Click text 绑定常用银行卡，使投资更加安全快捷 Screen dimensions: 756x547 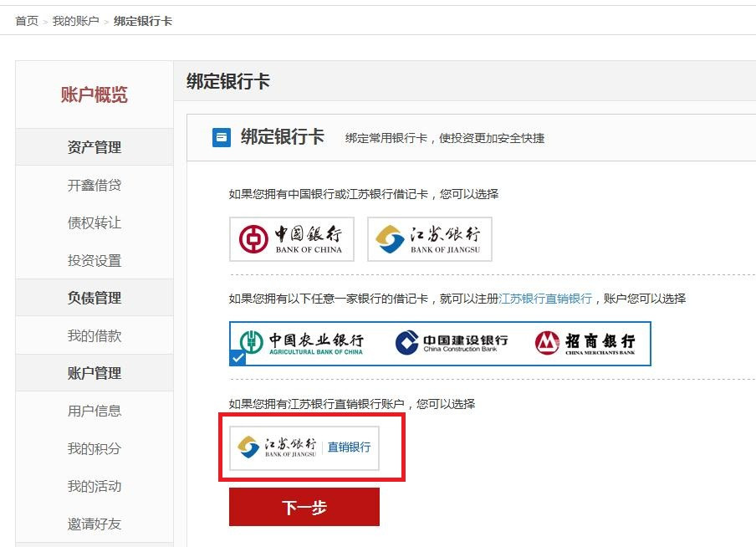click(x=445, y=139)
